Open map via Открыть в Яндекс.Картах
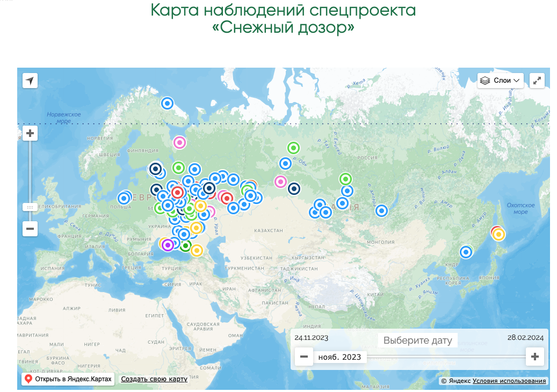 pos(68,379)
